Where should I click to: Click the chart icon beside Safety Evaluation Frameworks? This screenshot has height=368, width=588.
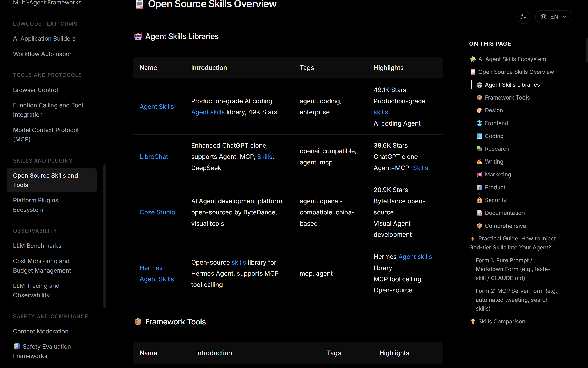coord(17,346)
